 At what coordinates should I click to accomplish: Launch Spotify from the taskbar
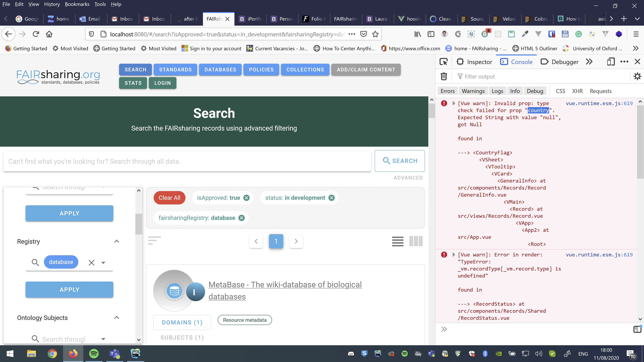[94, 353]
